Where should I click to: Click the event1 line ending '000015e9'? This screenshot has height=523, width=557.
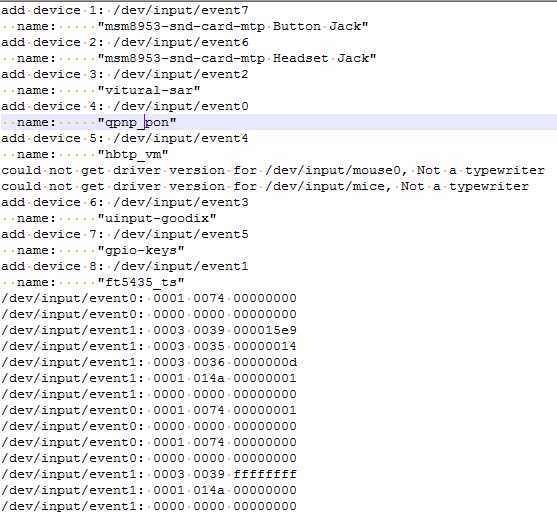click(x=149, y=330)
